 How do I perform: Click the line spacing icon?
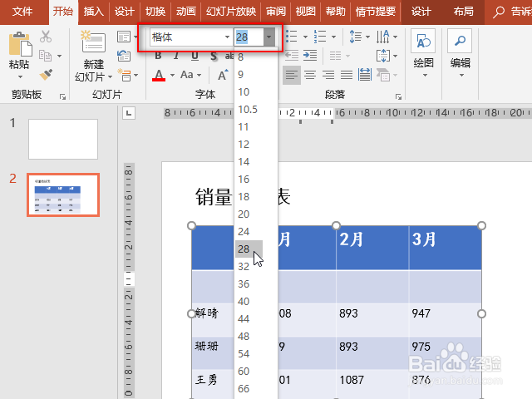click(355, 37)
